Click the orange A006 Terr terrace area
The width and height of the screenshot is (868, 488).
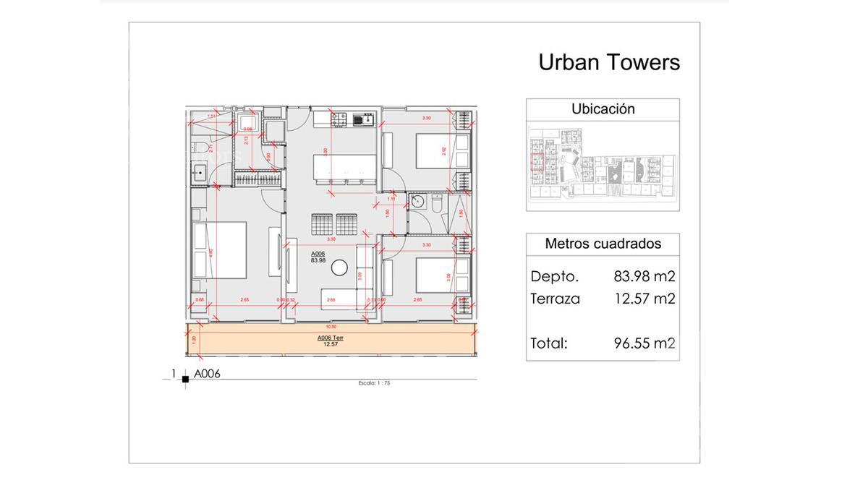coord(331,341)
